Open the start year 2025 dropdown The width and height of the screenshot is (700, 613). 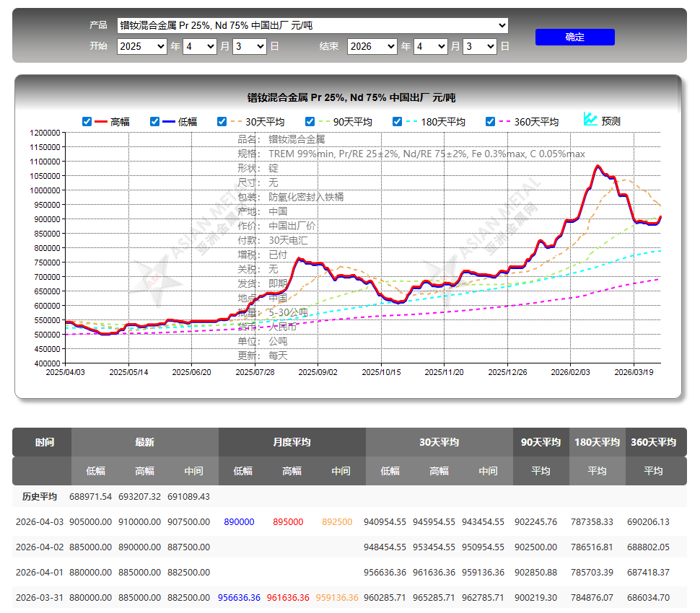point(142,46)
